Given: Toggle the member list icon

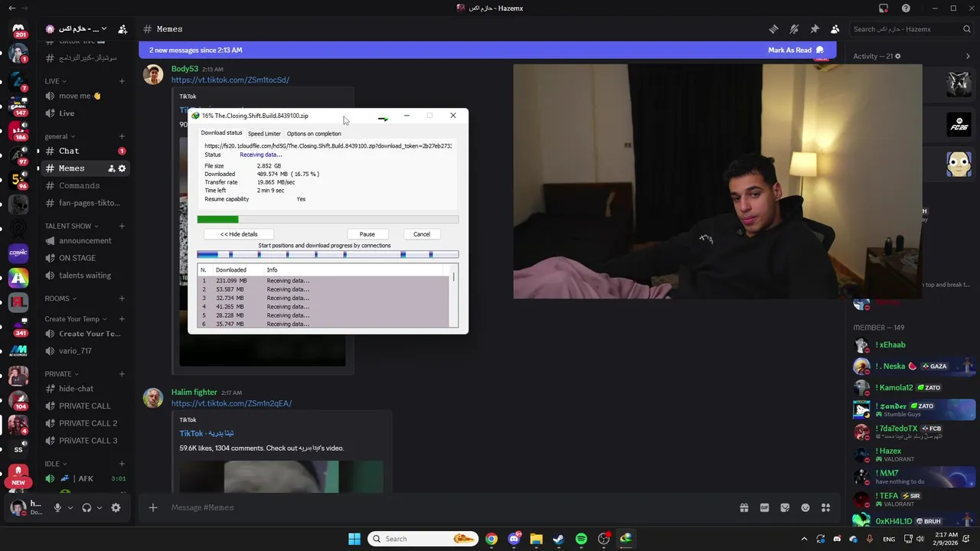Looking at the screenshot, I should click(835, 29).
